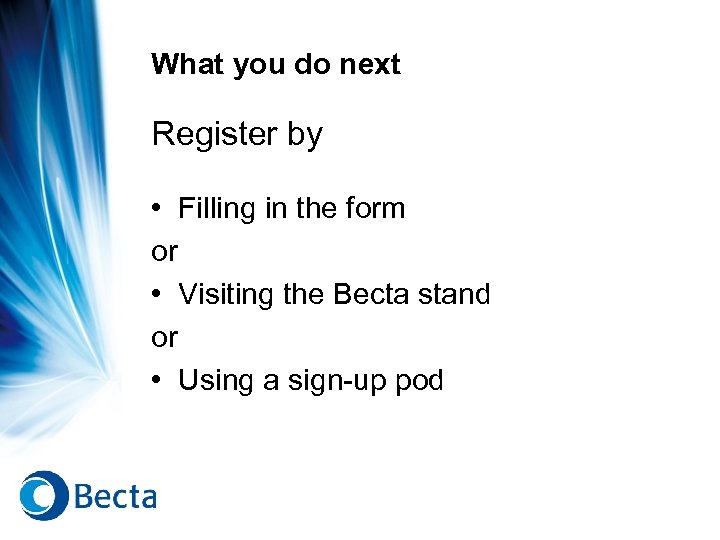Click the 'Register by' heading text
Viewport: 720px width, 540px height.
coord(237,134)
